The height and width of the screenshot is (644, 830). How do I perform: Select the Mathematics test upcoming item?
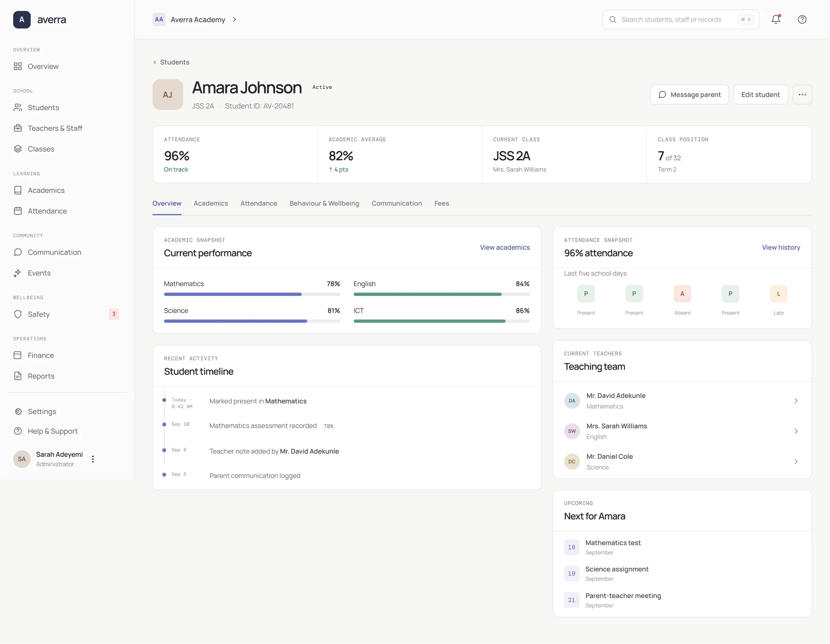[682, 547]
